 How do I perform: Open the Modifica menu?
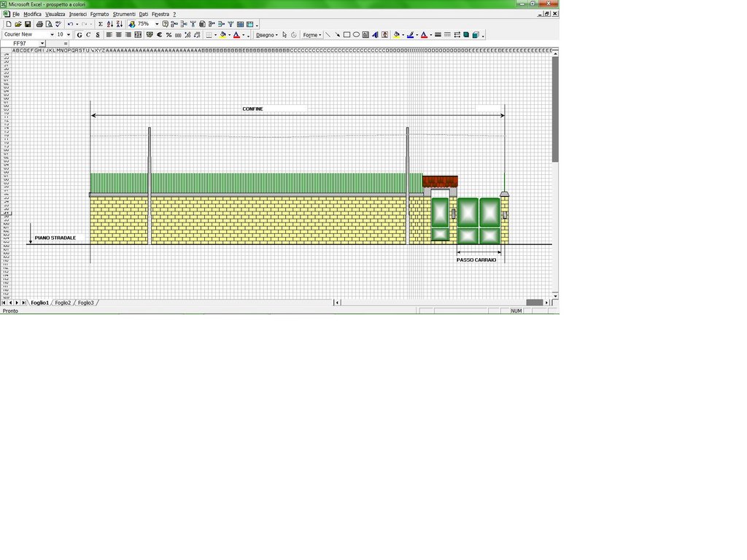(32, 15)
